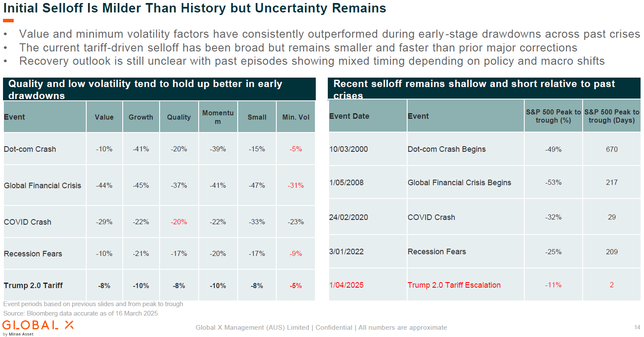Click the Confidential footer text
This screenshot has height=337, width=644.
[x=334, y=328]
